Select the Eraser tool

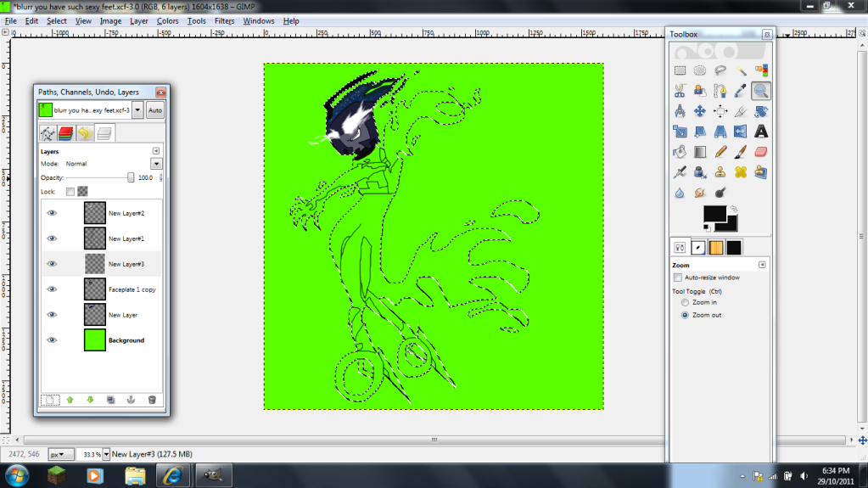[x=761, y=152]
